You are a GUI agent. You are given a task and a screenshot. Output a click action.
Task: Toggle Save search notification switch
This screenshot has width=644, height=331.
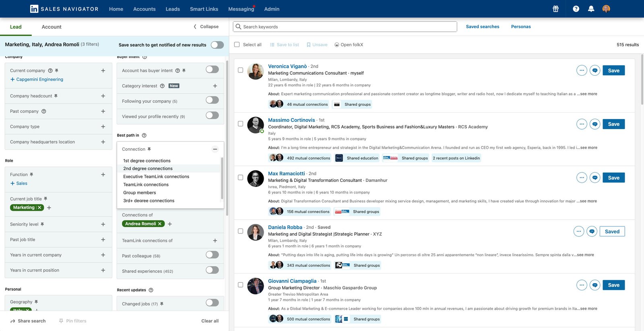click(217, 45)
